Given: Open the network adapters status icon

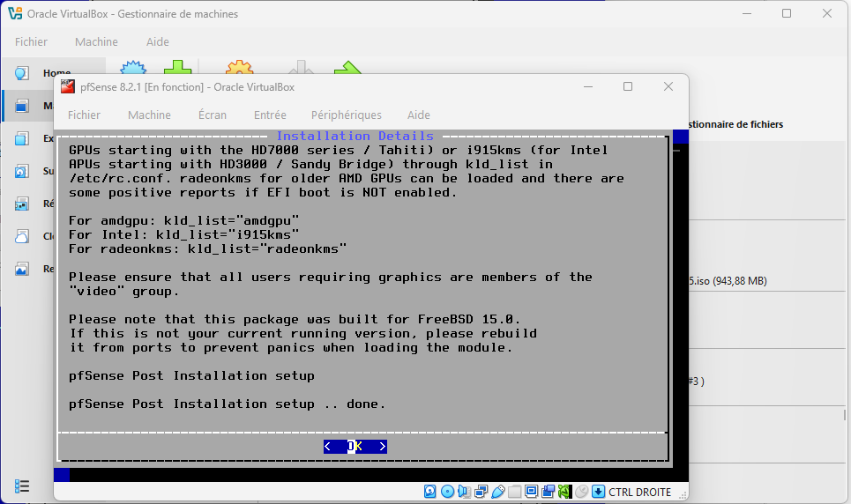Looking at the screenshot, I should point(481,492).
